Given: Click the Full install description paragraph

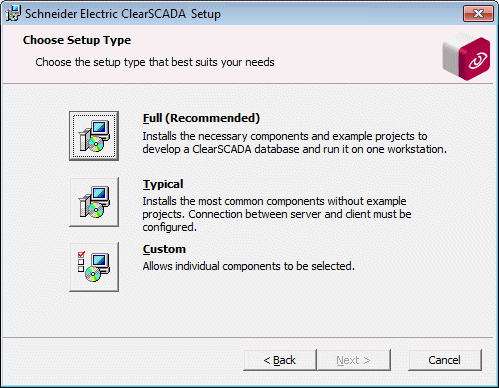Looking at the screenshot, I should tap(295, 143).
